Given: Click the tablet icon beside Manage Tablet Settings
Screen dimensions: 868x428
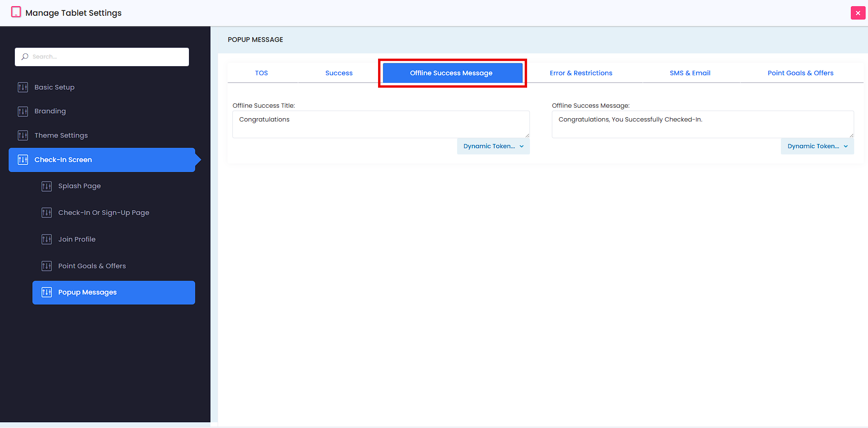Looking at the screenshot, I should coord(16,12).
